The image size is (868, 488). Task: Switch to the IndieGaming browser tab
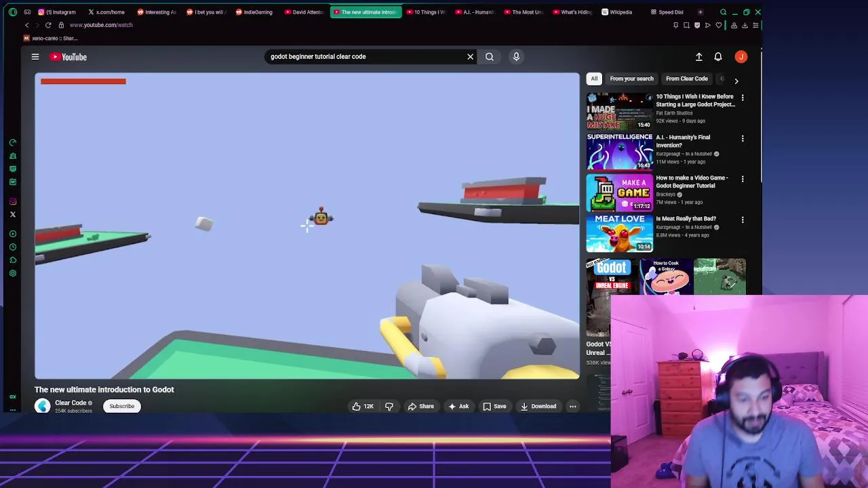[x=254, y=12]
